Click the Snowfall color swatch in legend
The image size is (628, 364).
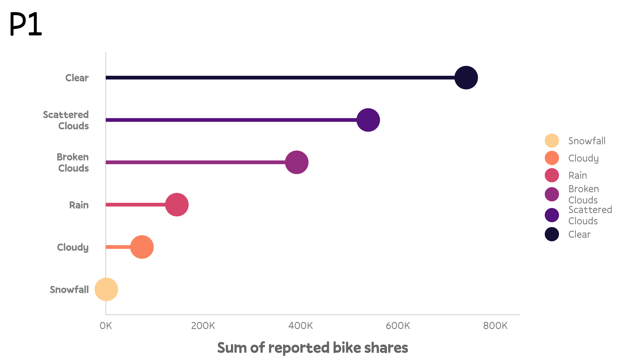click(x=552, y=141)
